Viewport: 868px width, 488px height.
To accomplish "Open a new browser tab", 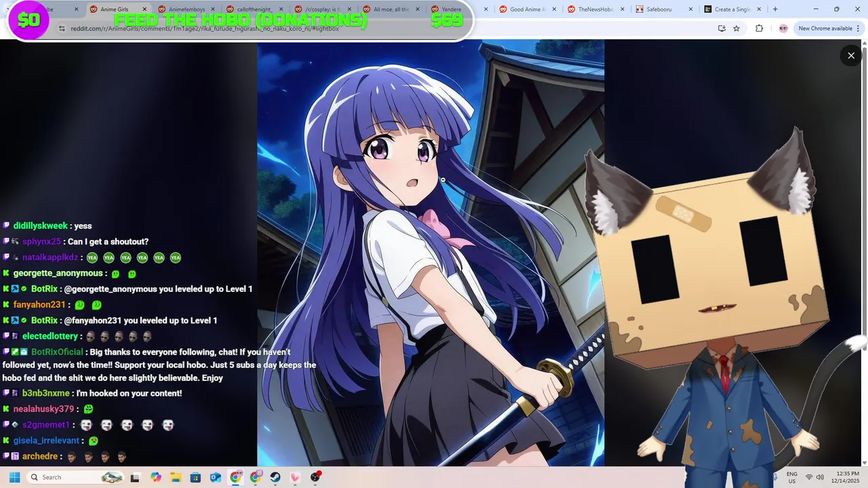I will [x=775, y=9].
